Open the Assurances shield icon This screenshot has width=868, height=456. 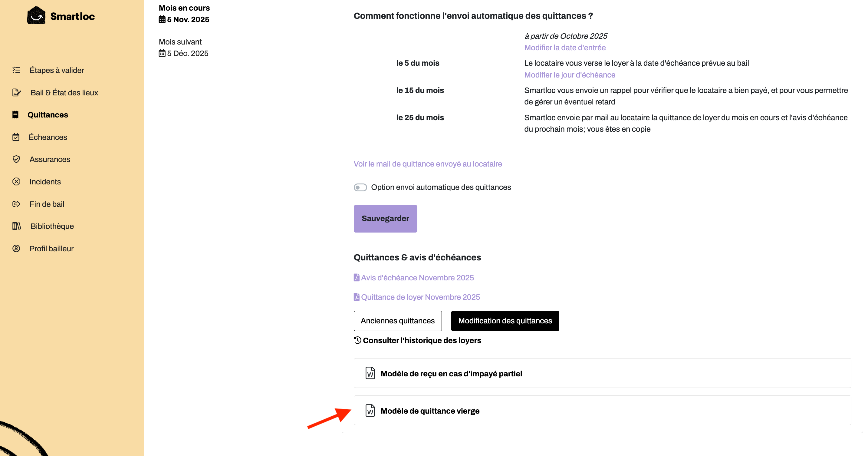16,159
